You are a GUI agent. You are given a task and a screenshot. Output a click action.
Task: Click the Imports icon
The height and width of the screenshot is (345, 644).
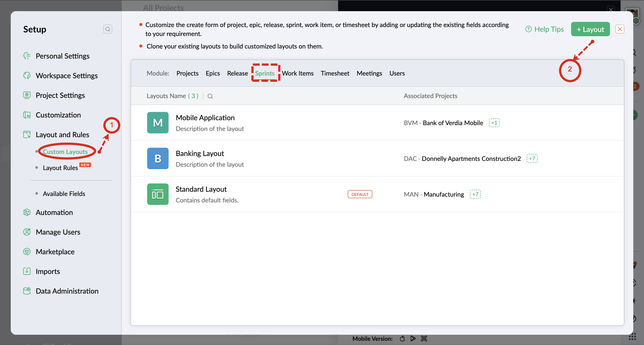pyautogui.click(x=27, y=271)
